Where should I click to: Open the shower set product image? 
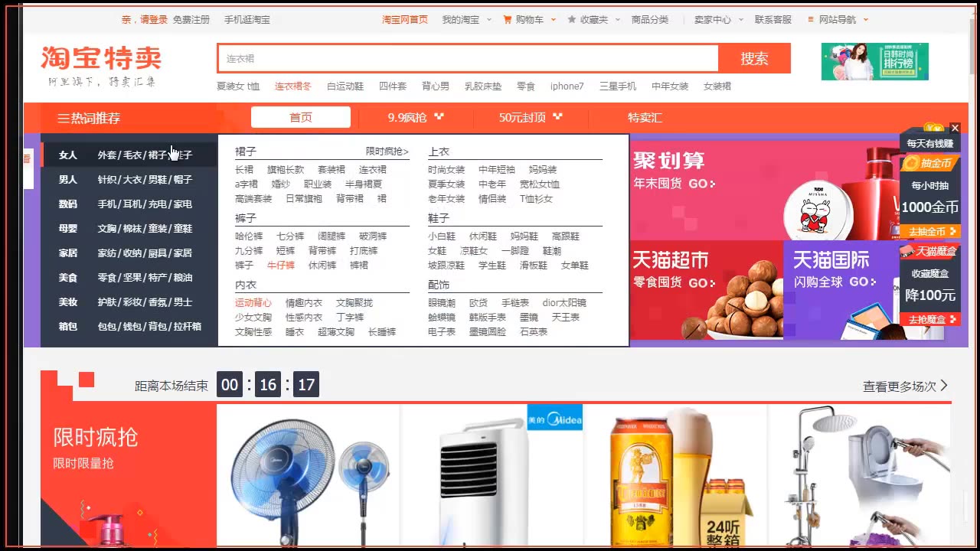point(859,476)
